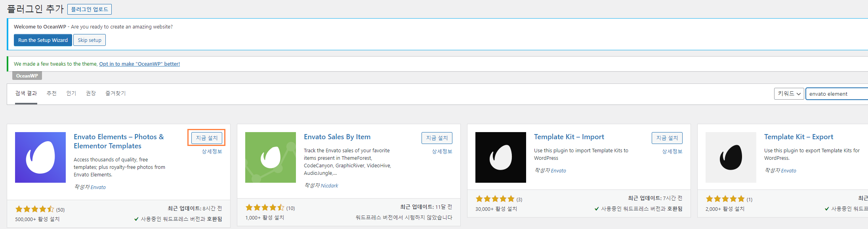868x229 pixels.
Task: Click the 플러그인 업로드 button
Action: (x=90, y=9)
